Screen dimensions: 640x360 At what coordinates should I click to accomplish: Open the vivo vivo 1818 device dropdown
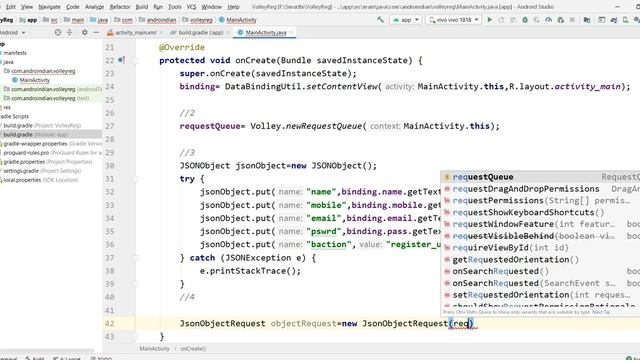coord(453,20)
